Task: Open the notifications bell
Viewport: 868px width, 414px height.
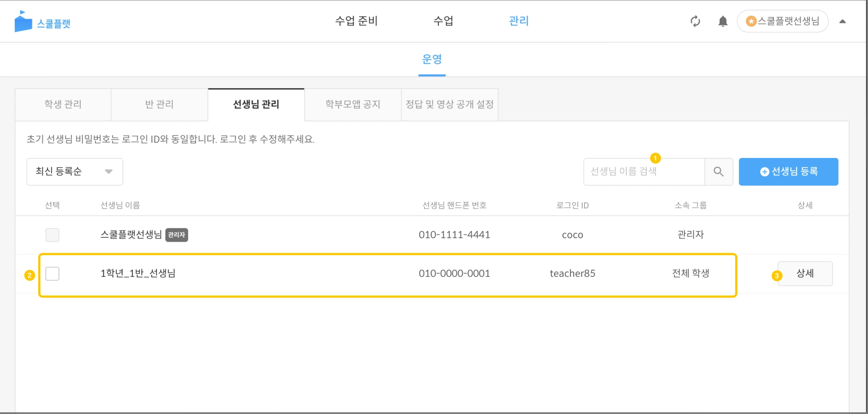Action: tap(723, 21)
